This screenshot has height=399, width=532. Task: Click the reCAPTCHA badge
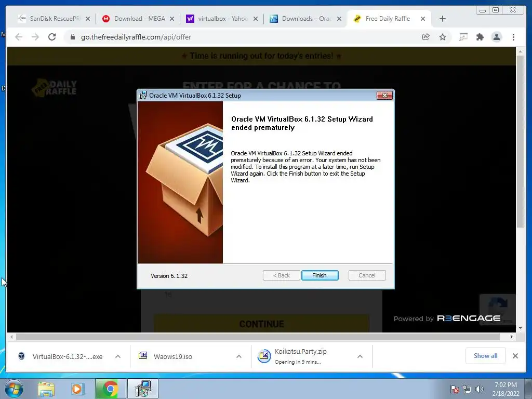497,309
